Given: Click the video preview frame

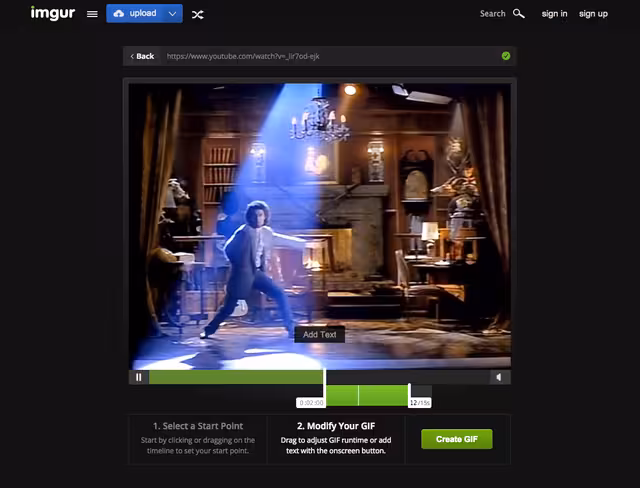Looking at the screenshot, I should pos(320,226).
